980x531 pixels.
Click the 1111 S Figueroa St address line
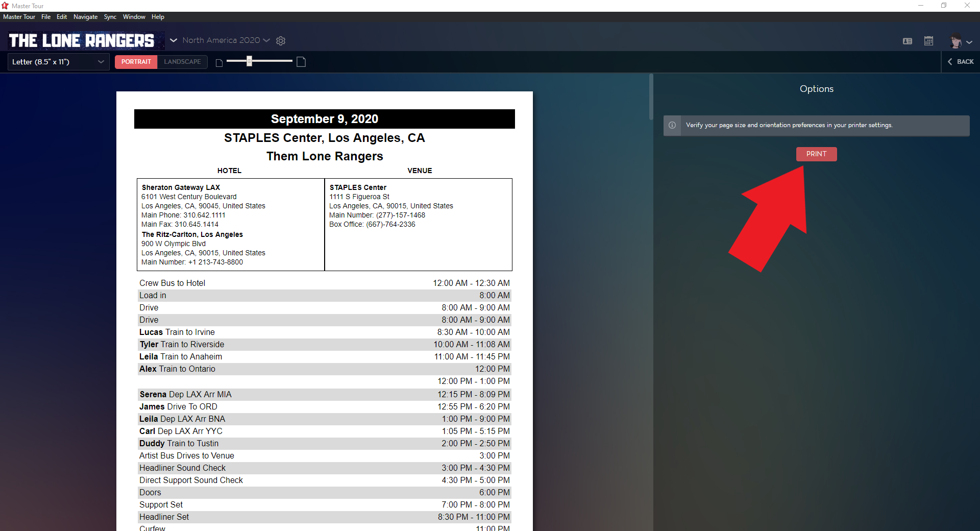(359, 197)
